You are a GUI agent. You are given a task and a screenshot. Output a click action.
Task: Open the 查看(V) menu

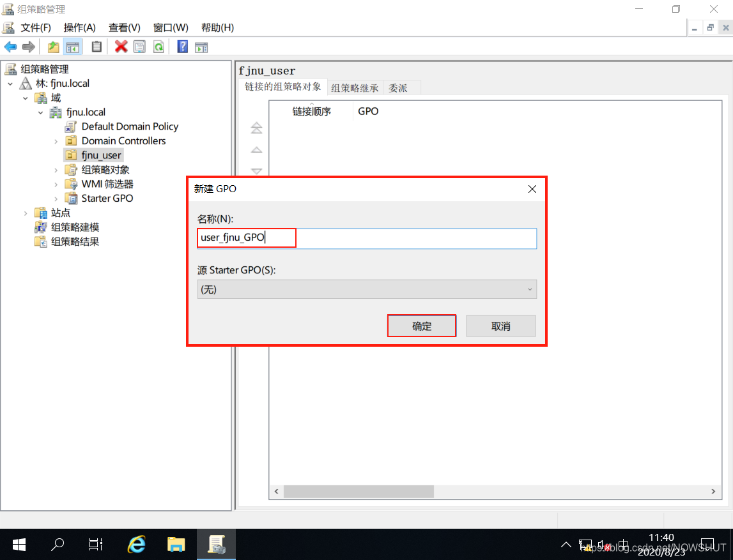(x=125, y=27)
